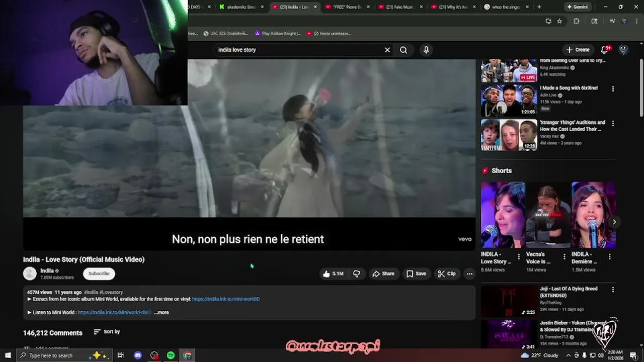Open Sort by comments dropdown

(107, 332)
